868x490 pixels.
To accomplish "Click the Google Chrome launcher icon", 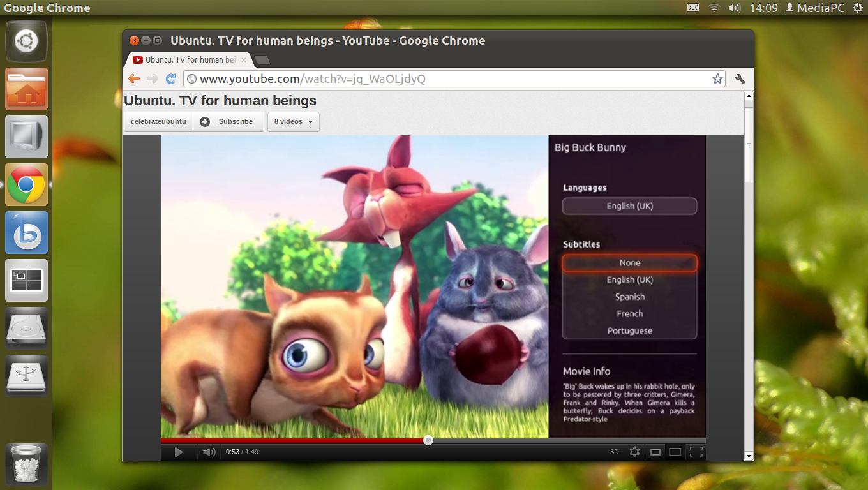I will [x=26, y=185].
